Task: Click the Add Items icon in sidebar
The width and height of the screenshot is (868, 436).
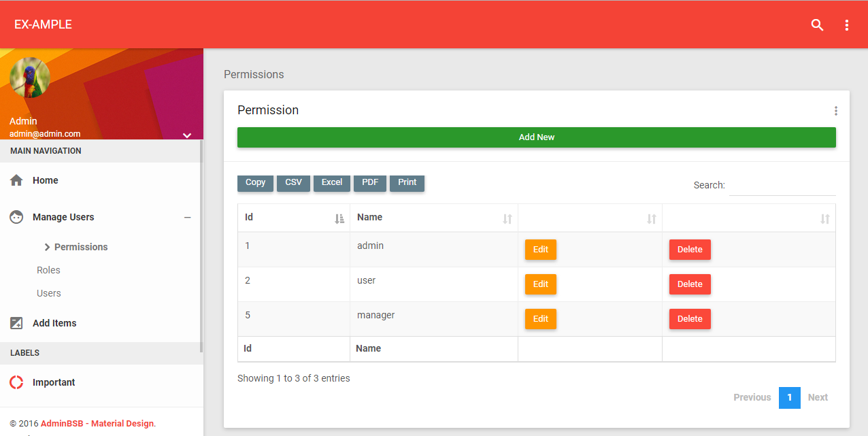Action: [17, 323]
